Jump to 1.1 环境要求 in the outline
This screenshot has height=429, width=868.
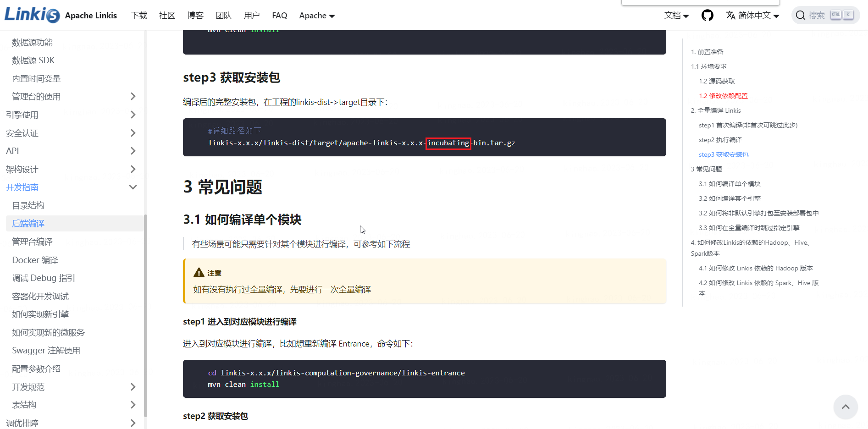709,66
